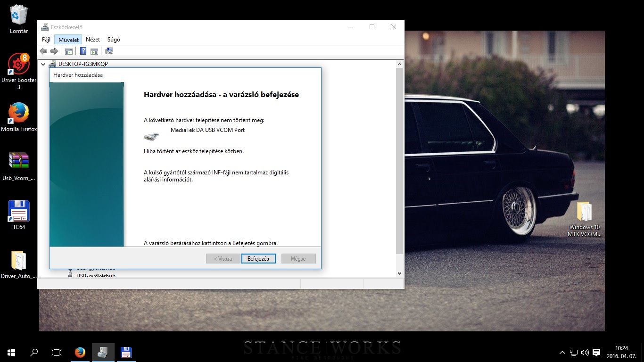
Task: Select the Mozilla Firefox desktop shortcut
Action: tap(19, 117)
